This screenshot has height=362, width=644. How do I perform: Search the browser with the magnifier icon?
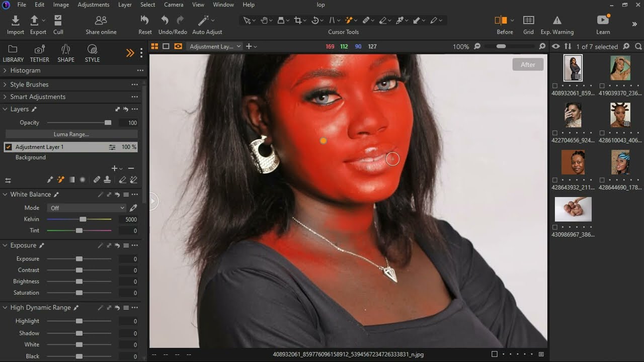pos(638,46)
